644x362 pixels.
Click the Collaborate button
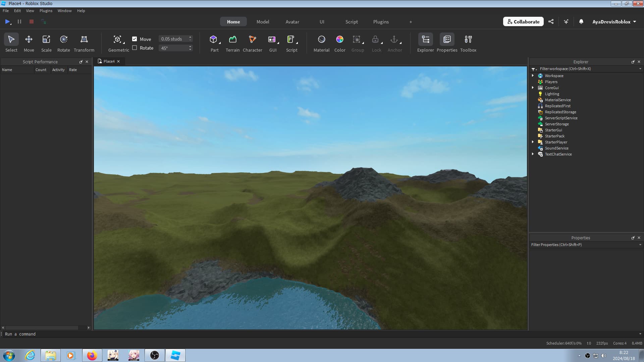click(x=523, y=21)
